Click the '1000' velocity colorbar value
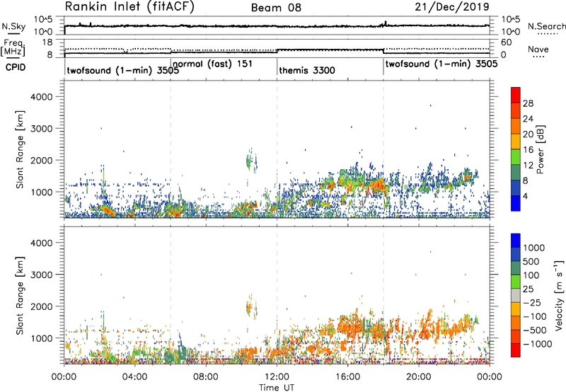Image resolution: width=566 pixels, height=392 pixels. coord(533,248)
